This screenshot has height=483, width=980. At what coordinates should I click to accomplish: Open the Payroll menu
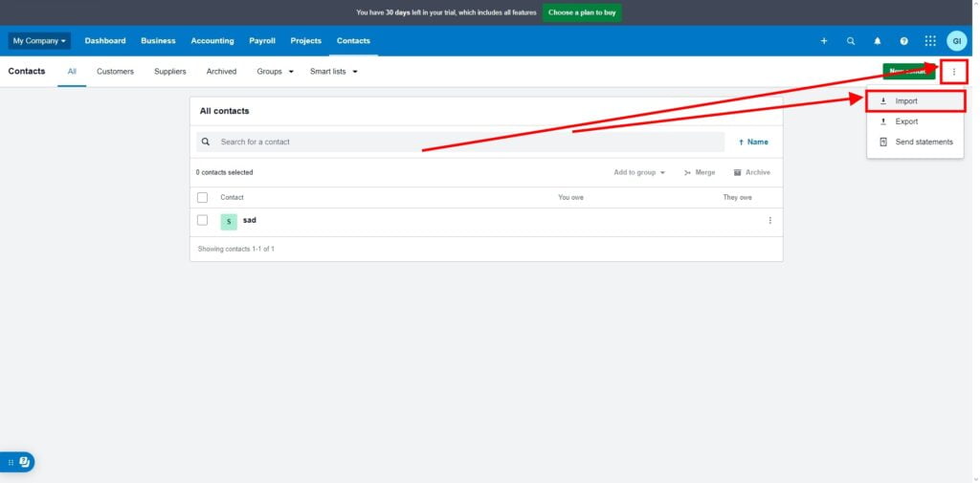click(262, 41)
